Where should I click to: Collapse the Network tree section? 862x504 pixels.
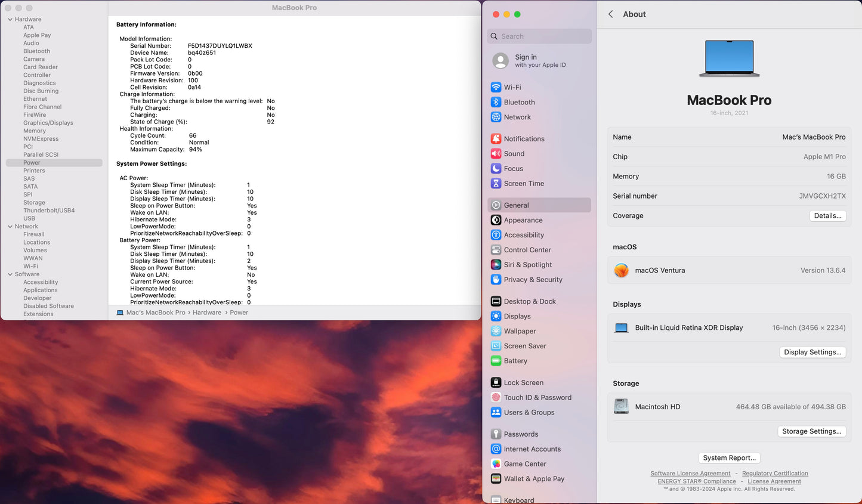[x=10, y=227]
